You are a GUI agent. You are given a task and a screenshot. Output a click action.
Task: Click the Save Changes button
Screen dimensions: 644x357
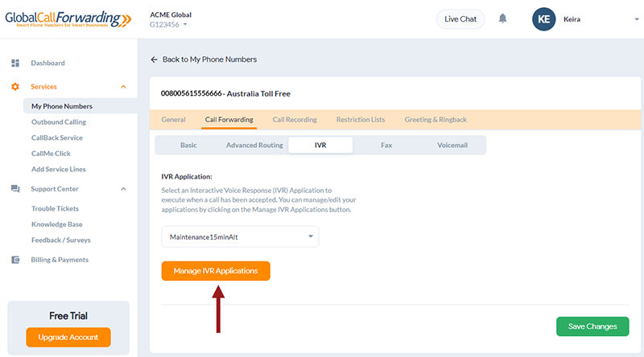tap(592, 326)
